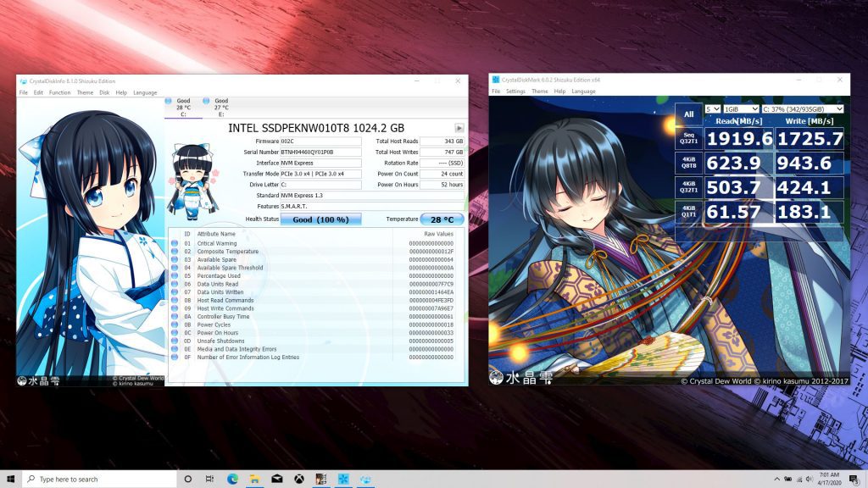This screenshot has width=868, height=488.
Task: Click the 28 °C temperature indicator
Action: coord(442,219)
